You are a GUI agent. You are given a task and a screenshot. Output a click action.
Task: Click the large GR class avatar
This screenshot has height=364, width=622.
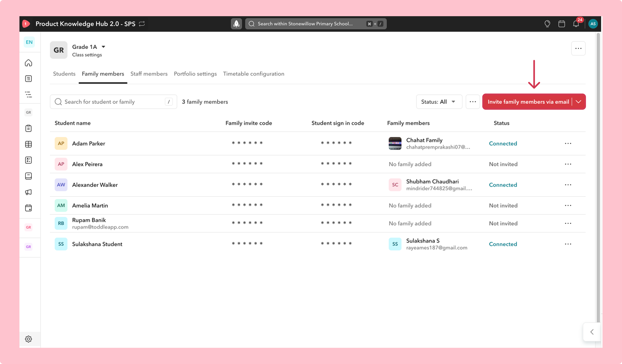tap(59, 50)
